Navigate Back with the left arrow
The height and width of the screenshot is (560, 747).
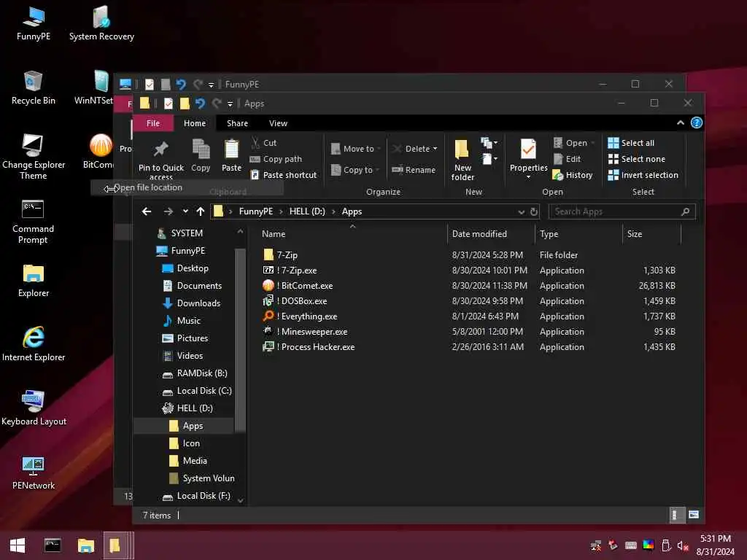147,211
